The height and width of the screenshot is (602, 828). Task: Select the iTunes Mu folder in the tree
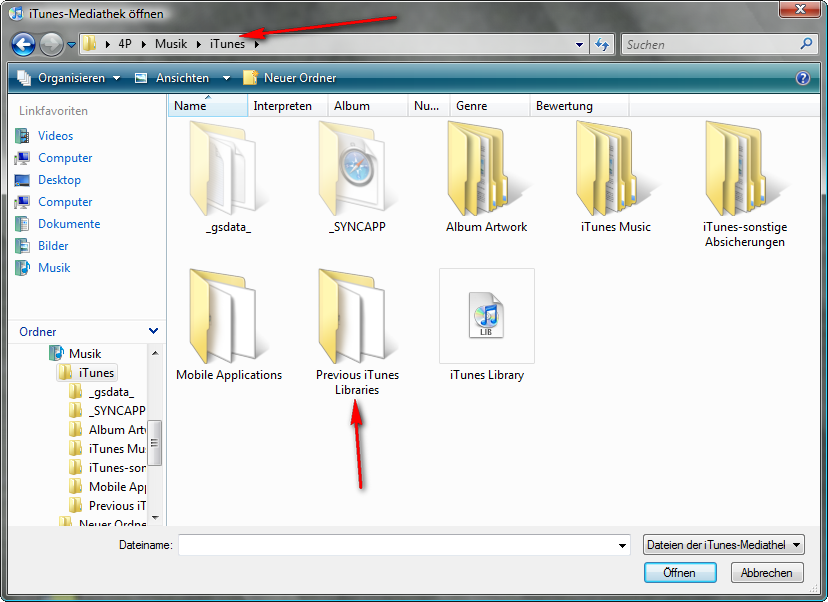[x=117, y=449]
